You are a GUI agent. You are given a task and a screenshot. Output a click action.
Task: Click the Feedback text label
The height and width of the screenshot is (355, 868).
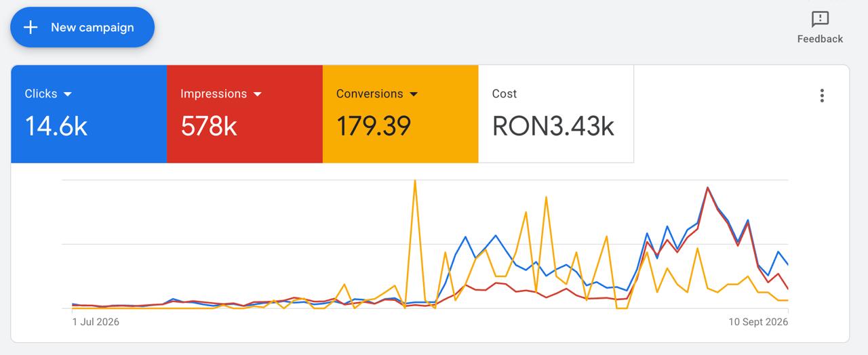point(820,39)
